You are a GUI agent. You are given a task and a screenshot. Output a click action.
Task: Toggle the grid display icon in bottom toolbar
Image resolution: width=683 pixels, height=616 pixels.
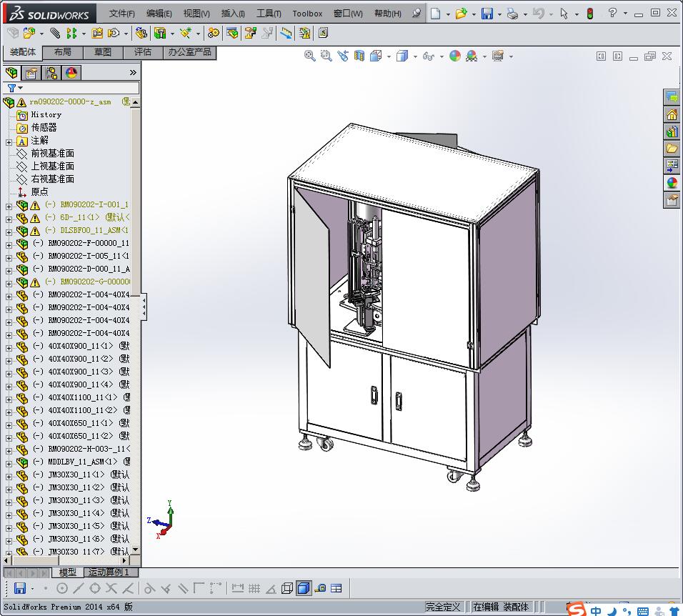coord(254,588)
